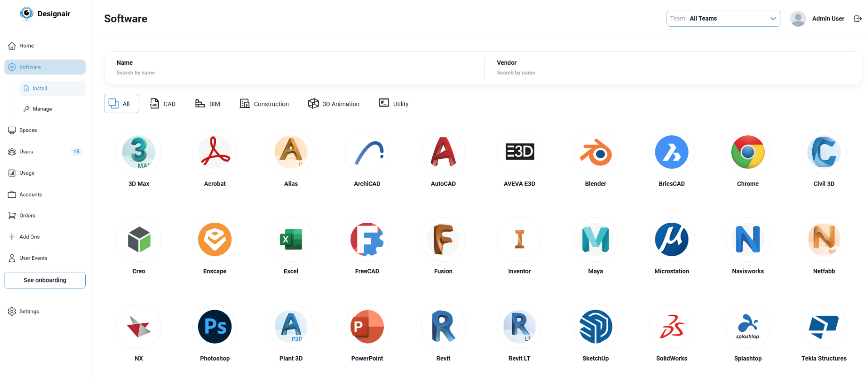Click the See onboarding button

coord(45,280)
